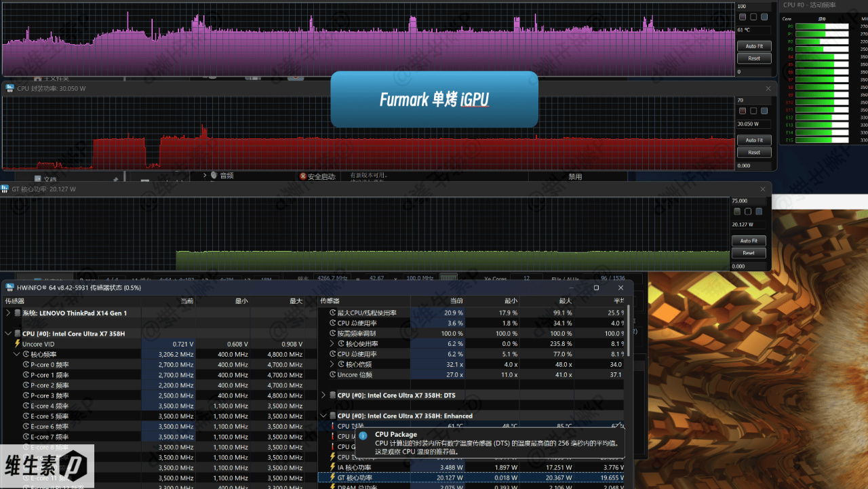Click Auto Fit in the temperature graph window
The height and width of the screenshot is (489, 868).
[x=754, y=46]
